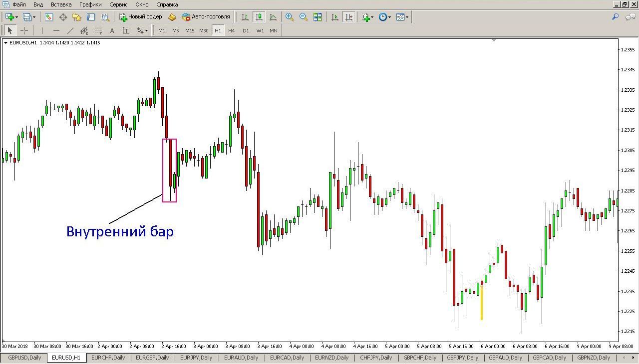Switch to M5 timeframe
The image size is (639, 364).
pyautogui.click(x=176, y=30)
